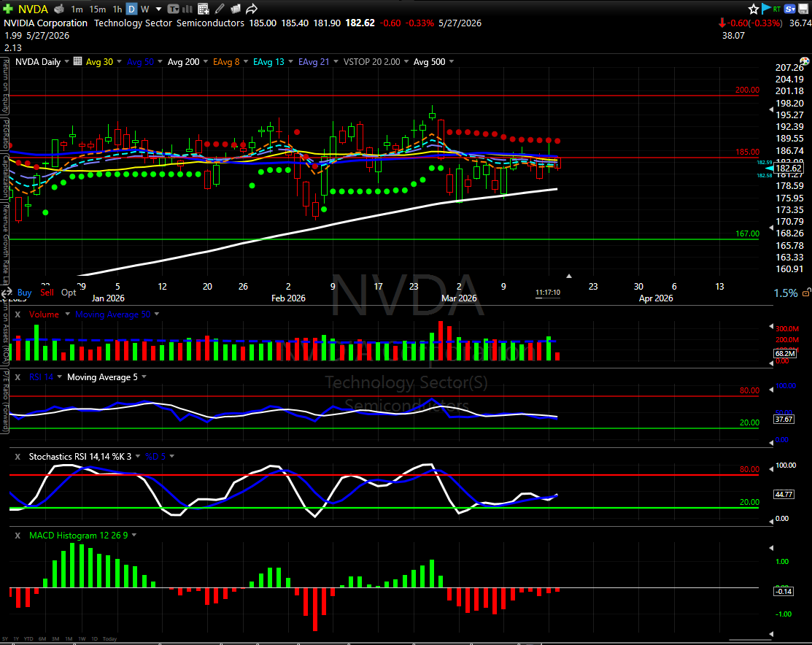
Task: Click the 167.00 green line label
Action: 747,233
